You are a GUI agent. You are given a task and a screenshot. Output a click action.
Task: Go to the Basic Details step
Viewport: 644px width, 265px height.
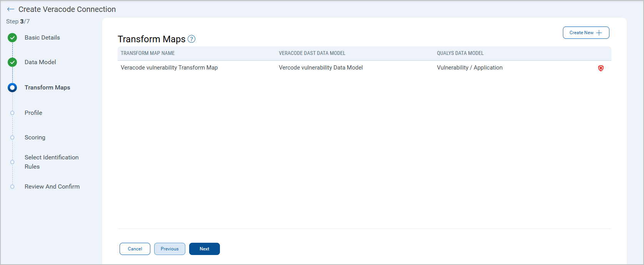point(42,38)
